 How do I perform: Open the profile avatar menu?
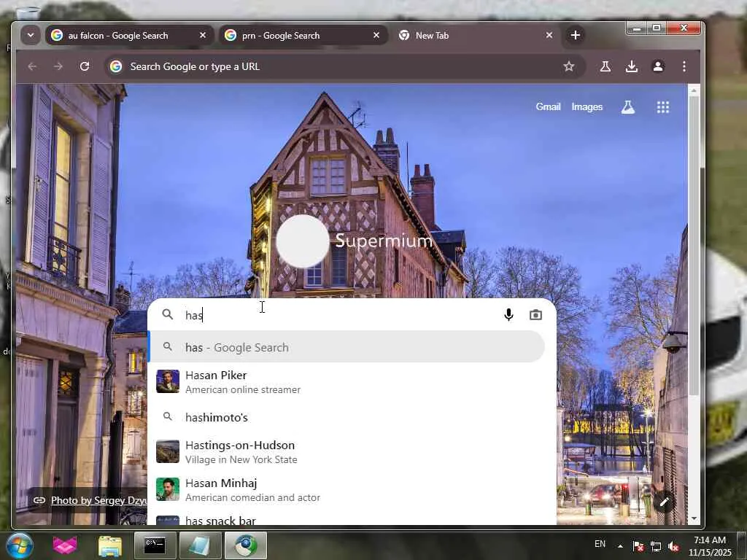click(658, 66)
